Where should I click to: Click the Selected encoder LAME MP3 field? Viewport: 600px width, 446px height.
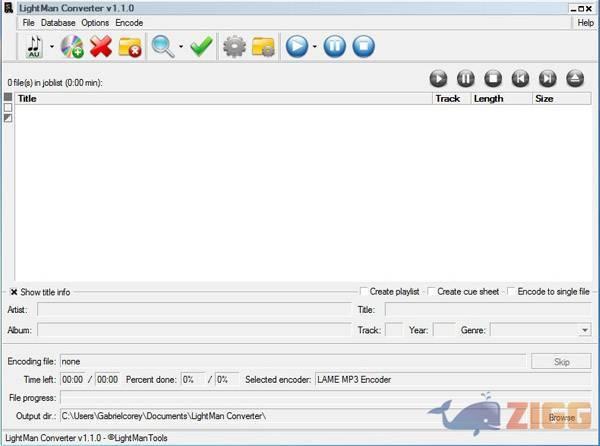(x=453, y=379)
